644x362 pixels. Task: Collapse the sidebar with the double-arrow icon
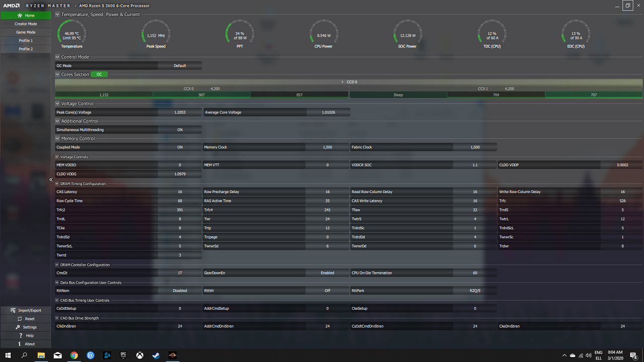[51, 179]
